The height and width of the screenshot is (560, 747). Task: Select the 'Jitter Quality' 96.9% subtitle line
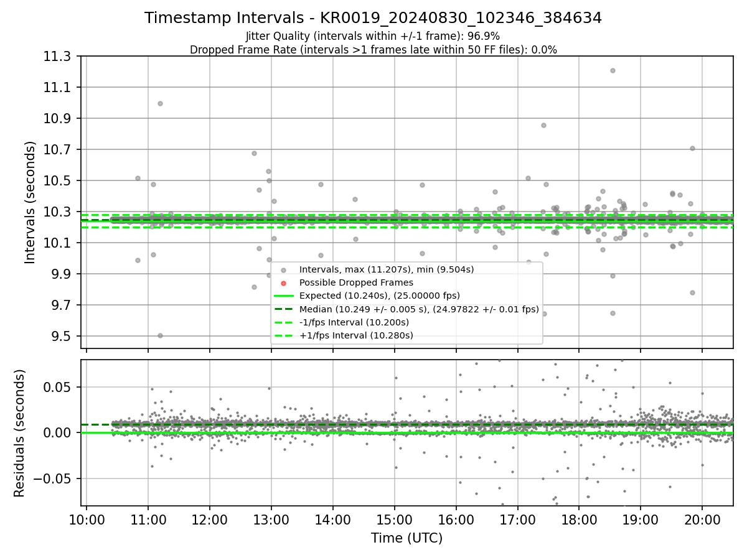coord(373,36)
